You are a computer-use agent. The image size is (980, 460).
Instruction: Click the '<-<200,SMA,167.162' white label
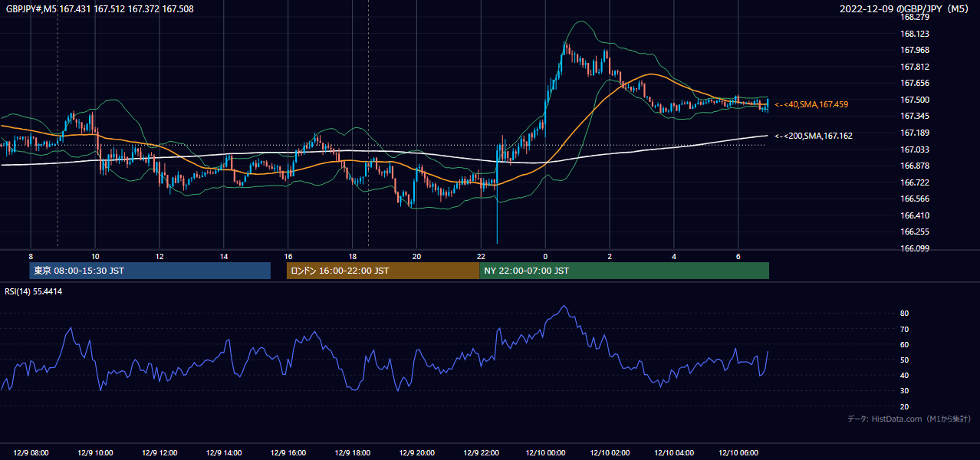[814, 136]
